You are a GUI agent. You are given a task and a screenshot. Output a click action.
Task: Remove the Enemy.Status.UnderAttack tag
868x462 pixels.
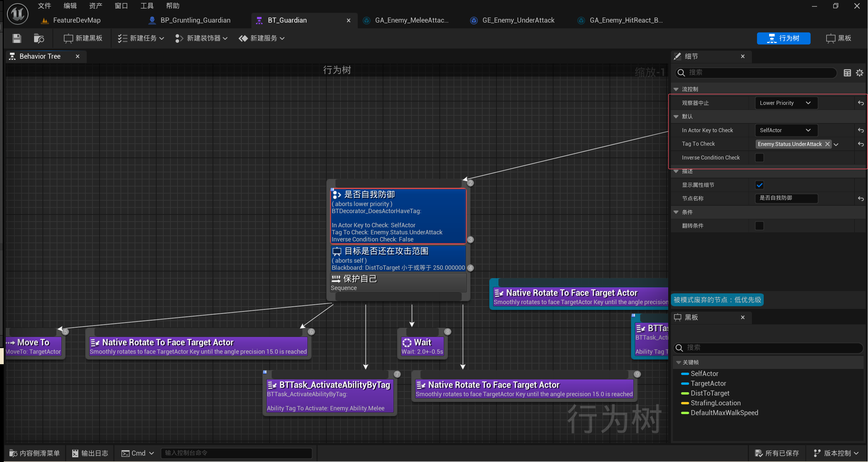coord(827,144)
